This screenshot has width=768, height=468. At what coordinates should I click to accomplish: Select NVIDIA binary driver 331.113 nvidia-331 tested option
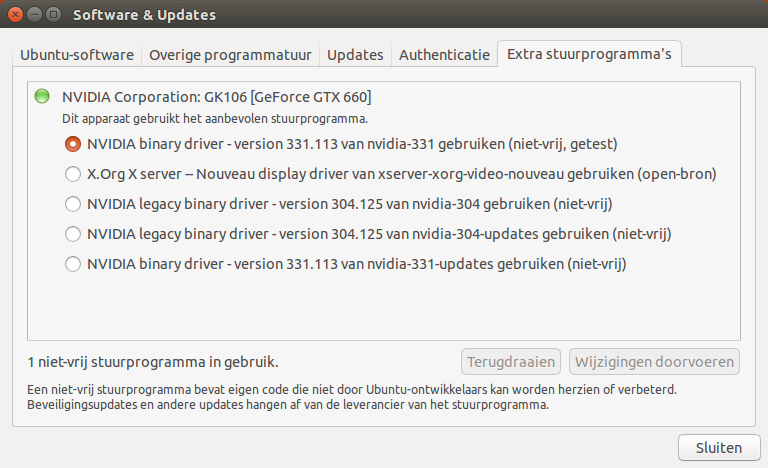(x=341, y=144)
